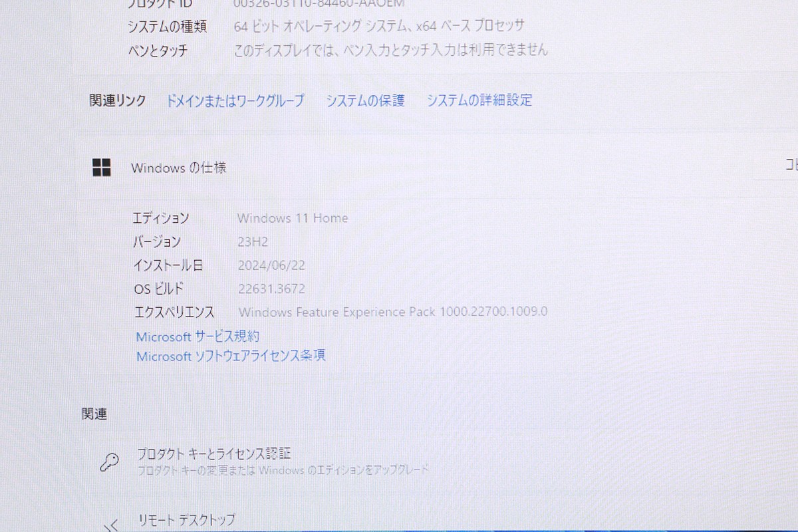Click the 関連リンク label
This screenshot has width=798, height=532.
[116, 100]
